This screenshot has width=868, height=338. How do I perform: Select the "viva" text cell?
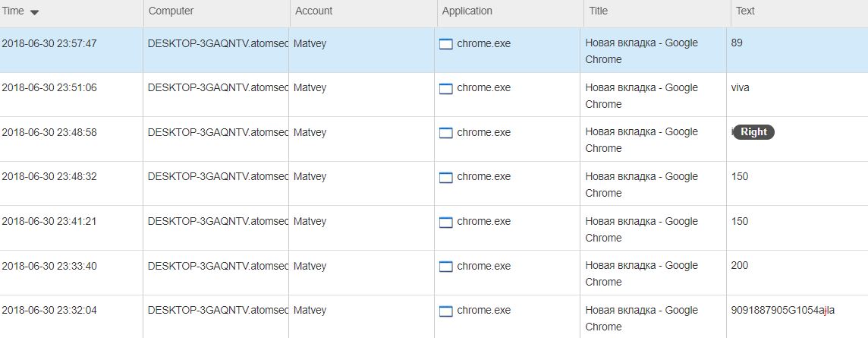740,88
